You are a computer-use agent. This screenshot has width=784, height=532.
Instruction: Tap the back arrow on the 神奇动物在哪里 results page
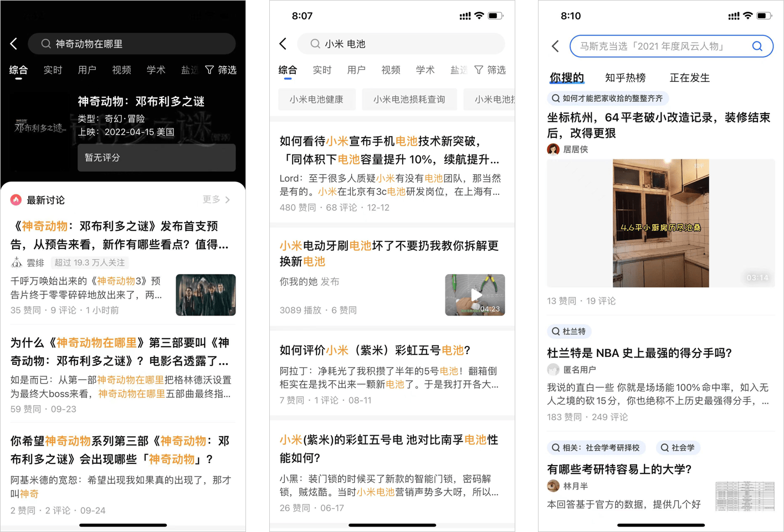click(x=13, y=44)
